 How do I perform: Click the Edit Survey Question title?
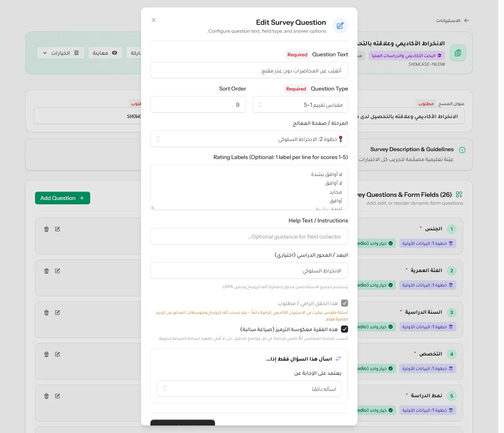(291, 22)
